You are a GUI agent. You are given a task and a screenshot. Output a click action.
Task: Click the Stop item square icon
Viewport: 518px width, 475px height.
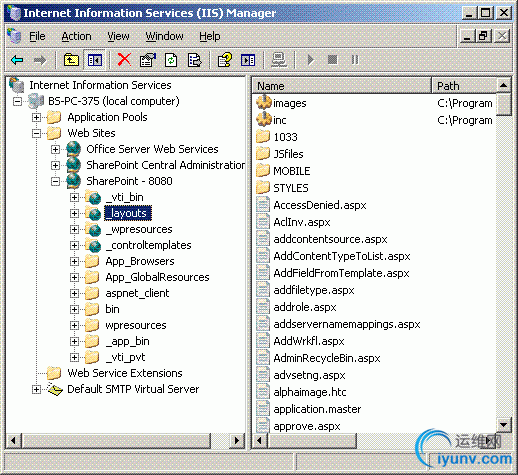[332, 60]
